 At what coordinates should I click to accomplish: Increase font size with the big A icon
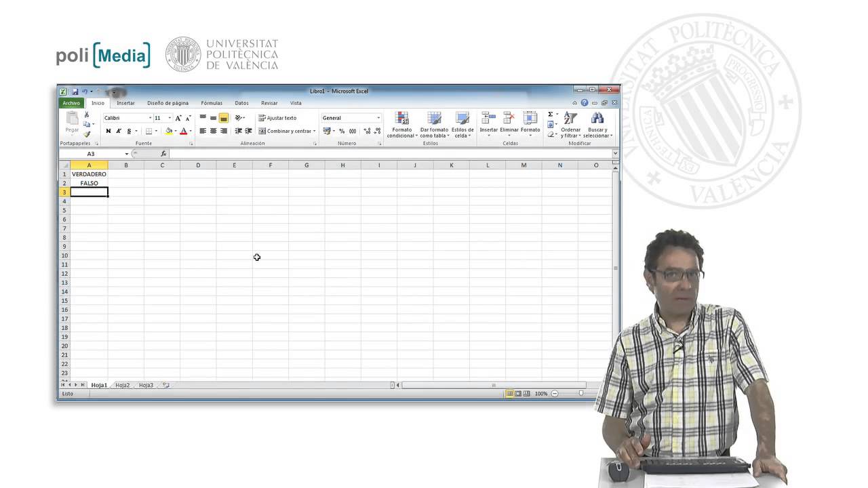click(x=178, y=118)
